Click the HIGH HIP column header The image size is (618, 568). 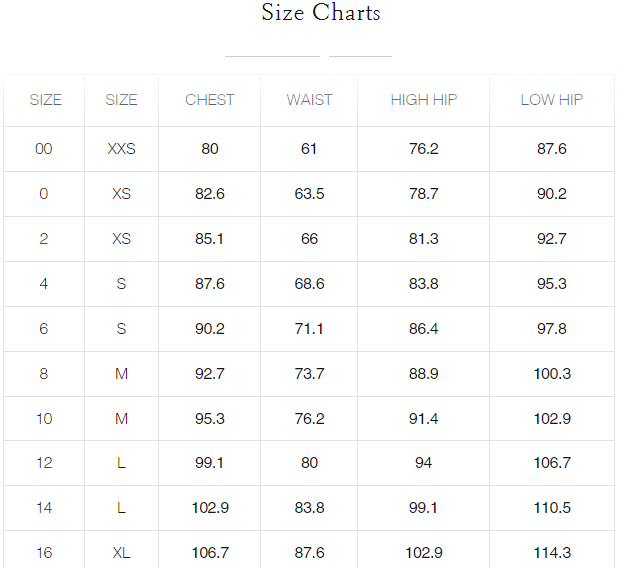tap(423, 100)
